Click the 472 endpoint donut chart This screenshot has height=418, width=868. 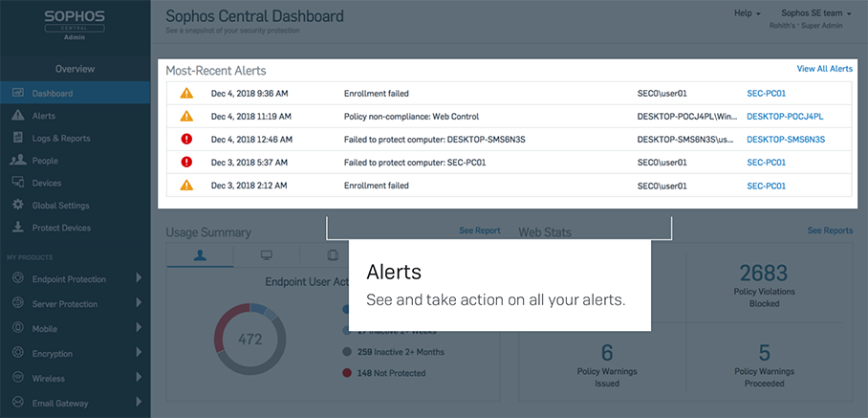coord(250,339)
